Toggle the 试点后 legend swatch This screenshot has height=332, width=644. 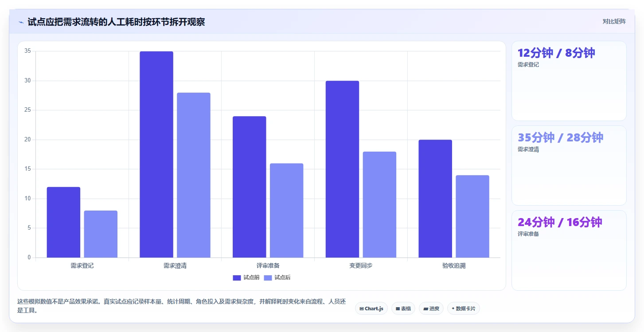click(x=268, y=278)
